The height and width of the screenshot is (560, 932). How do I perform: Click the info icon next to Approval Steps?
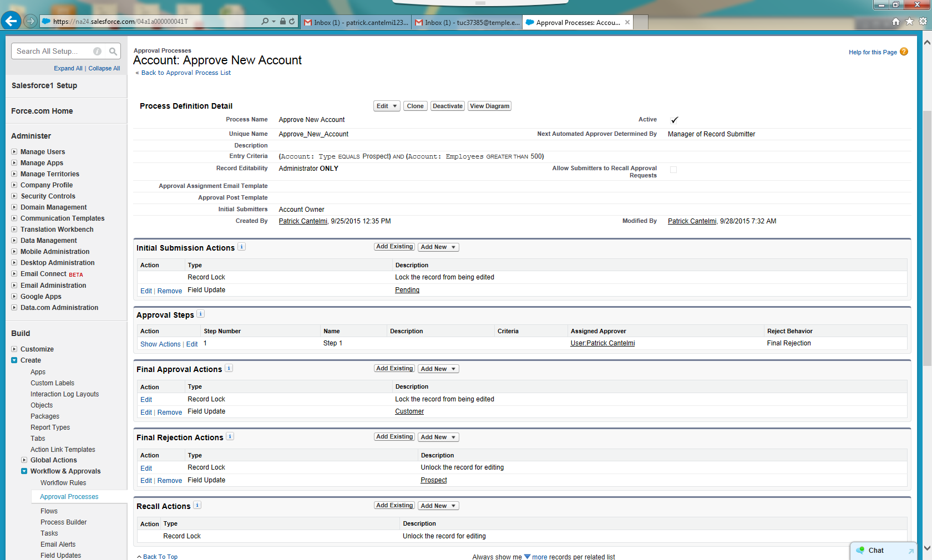[x=200, y=314]
